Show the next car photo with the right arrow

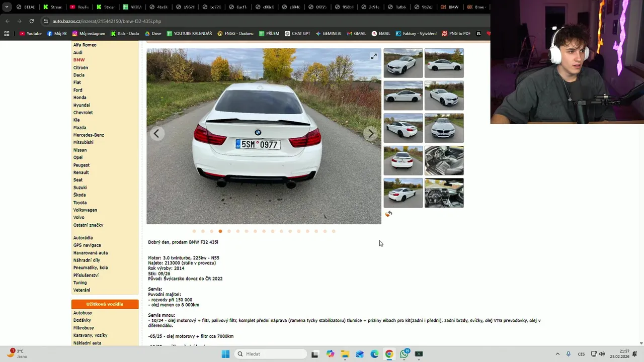coord(371,133)
